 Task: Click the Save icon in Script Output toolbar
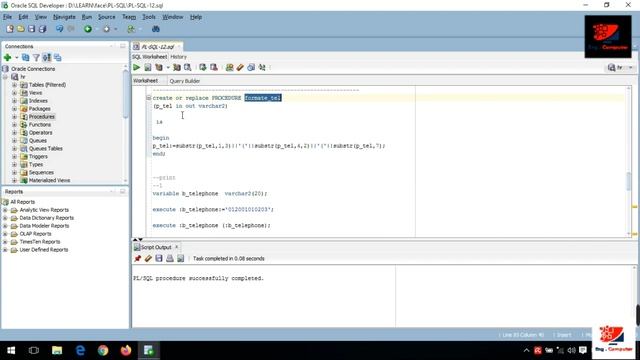coord(159,258)
